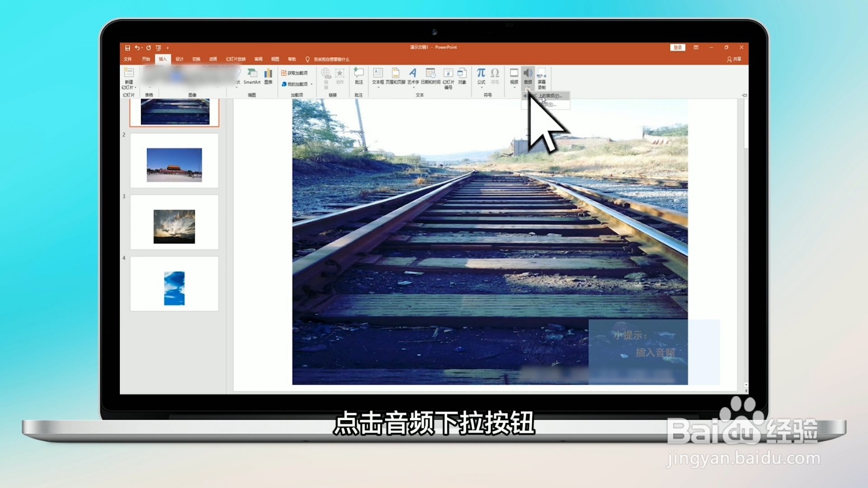Select slide 3 thumbnail with sunset clouds

pos(174,222)
